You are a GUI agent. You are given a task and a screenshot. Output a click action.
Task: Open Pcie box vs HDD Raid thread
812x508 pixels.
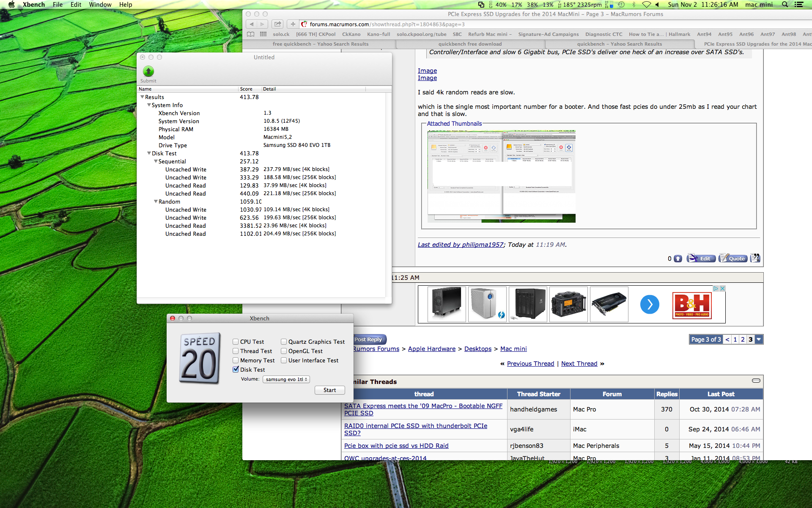click(396, 446)
